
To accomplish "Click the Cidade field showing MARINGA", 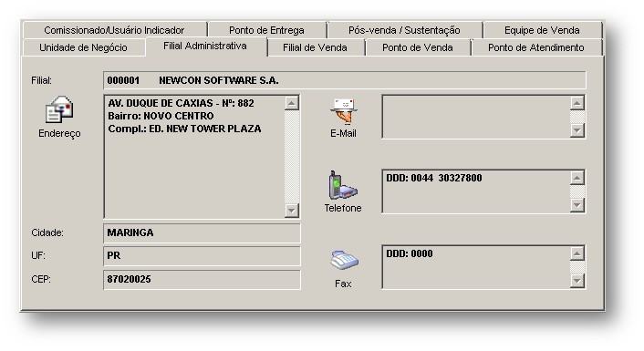I will pos(202,232).
